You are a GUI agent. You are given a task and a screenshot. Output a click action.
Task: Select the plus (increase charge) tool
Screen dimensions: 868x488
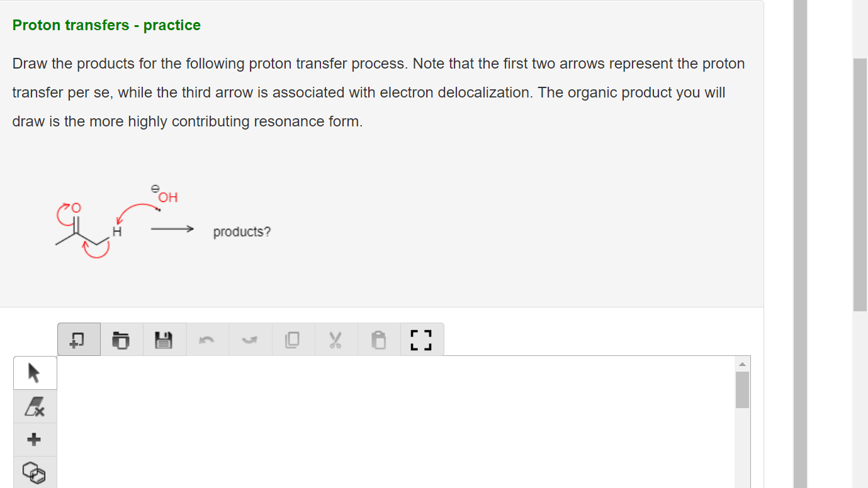[35, 440]
